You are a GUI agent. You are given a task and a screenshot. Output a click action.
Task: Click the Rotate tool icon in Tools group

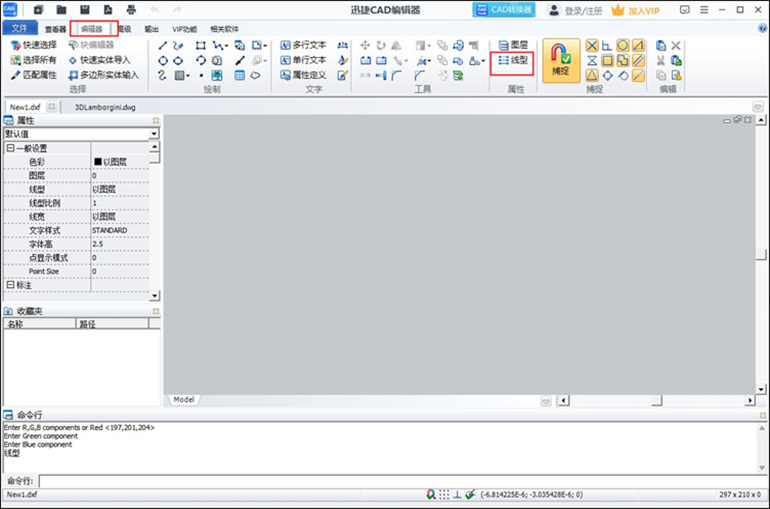point(381,46)
